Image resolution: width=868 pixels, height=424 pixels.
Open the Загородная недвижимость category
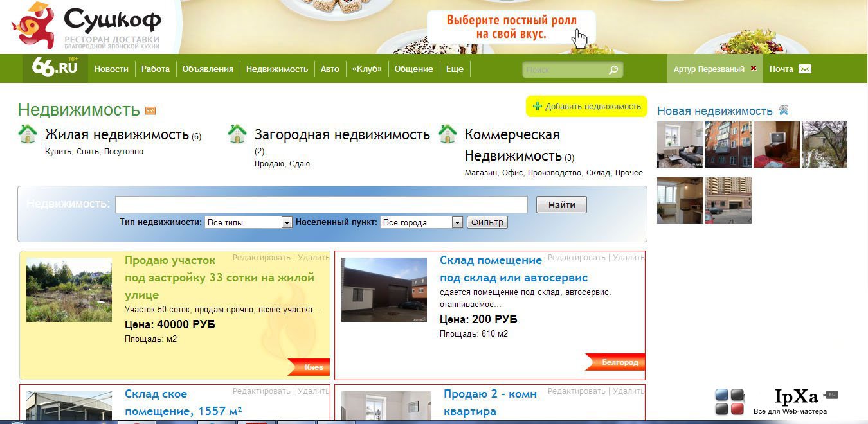coord(342,135)
